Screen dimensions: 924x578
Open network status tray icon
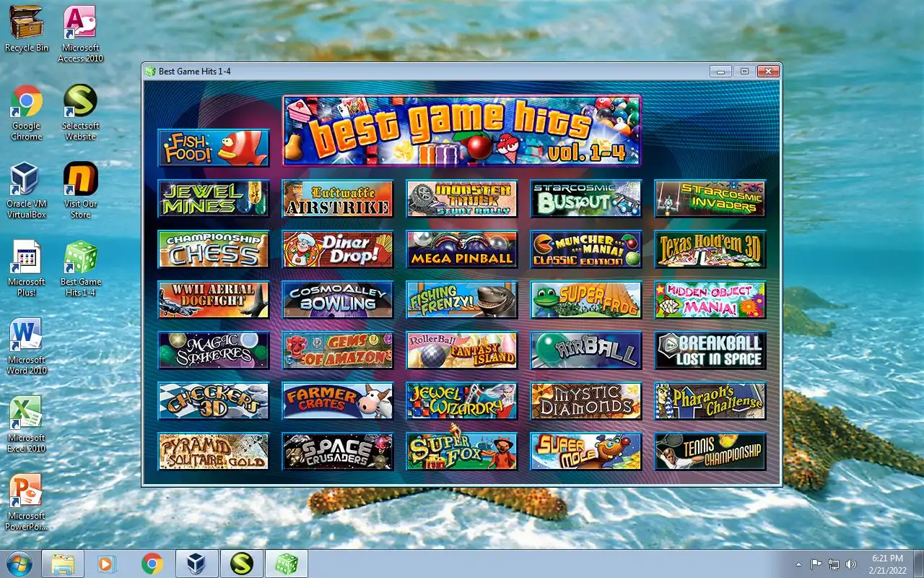click(834, 564)
